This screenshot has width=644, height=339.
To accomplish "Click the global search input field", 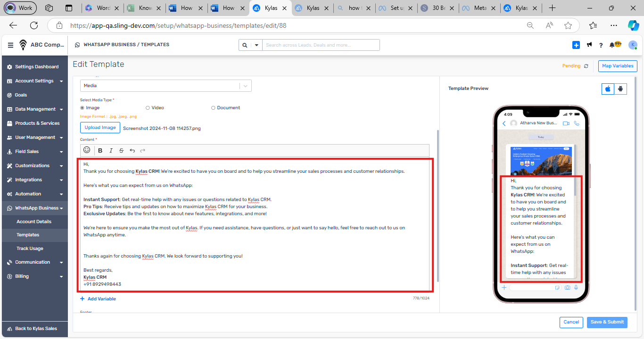I will click(x=321, y=45).
